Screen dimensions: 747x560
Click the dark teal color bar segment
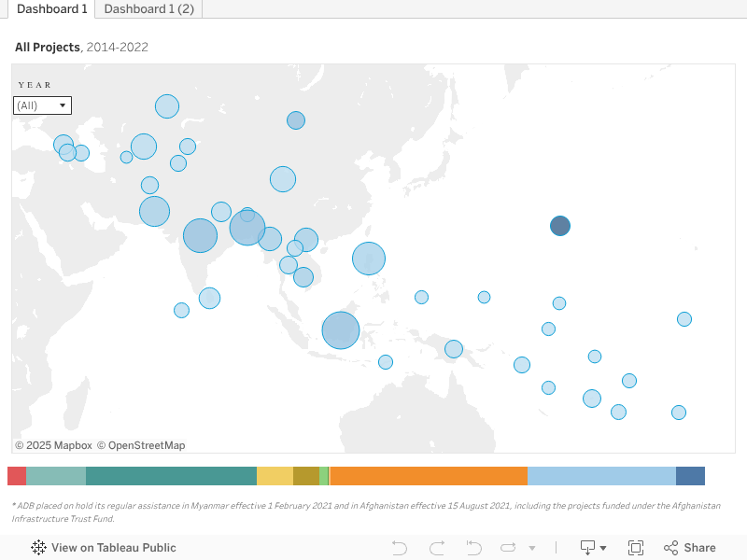tap(171, 476)
